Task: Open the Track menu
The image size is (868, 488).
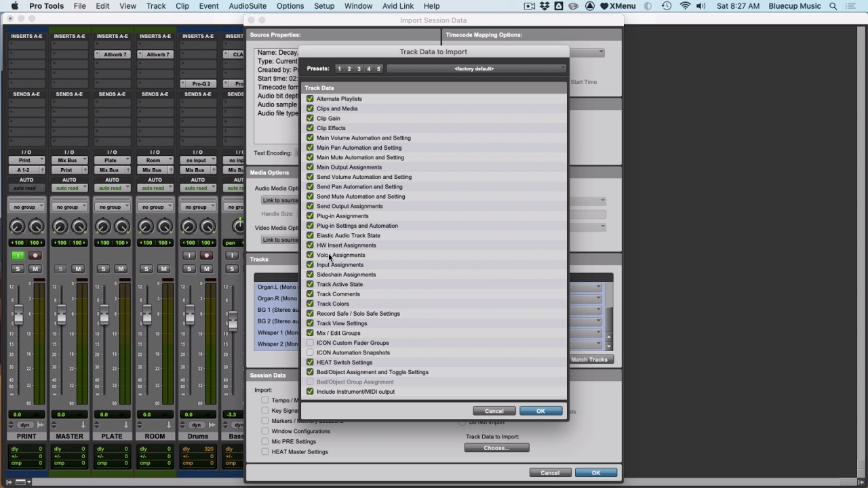Action: click(x=156, y=6)
